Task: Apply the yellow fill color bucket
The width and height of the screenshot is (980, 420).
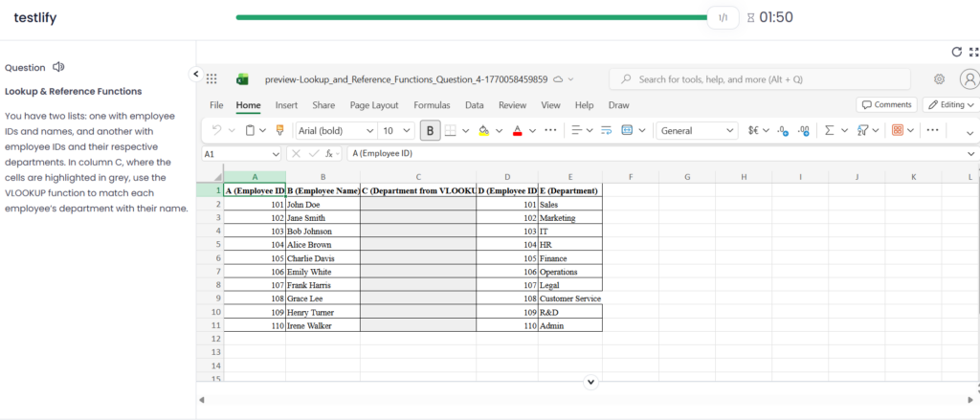Action: click(483, 131)
